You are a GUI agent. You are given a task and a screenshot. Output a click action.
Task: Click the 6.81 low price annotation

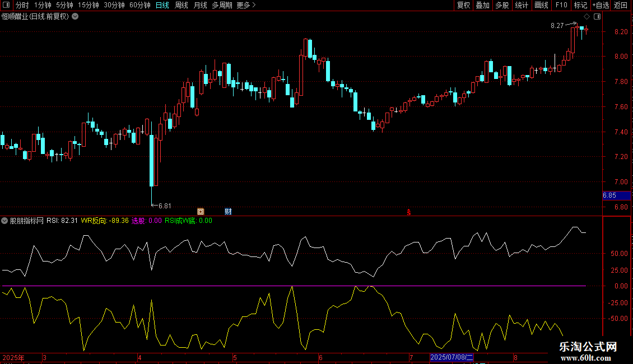(165, 206)
